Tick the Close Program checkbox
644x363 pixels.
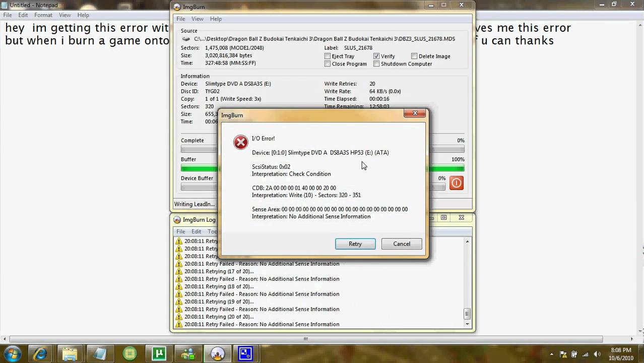pos(328,64)
